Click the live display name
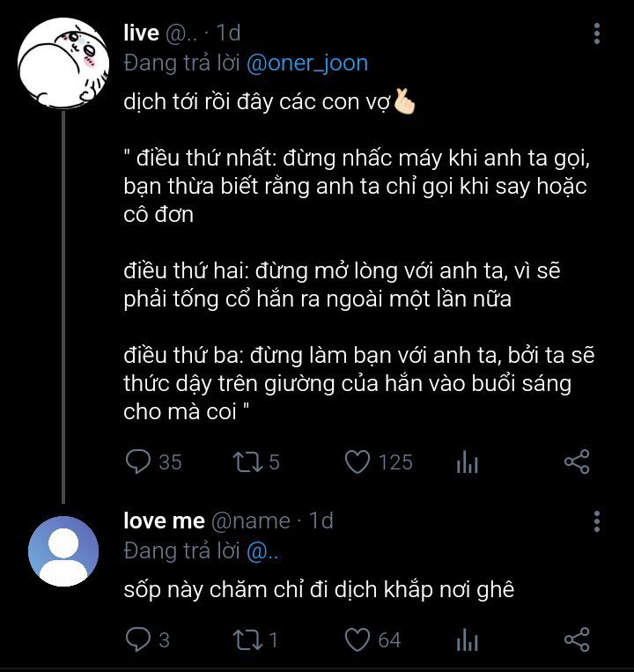The height and width of the screenshot is (672, 634). tap(141, 33)
